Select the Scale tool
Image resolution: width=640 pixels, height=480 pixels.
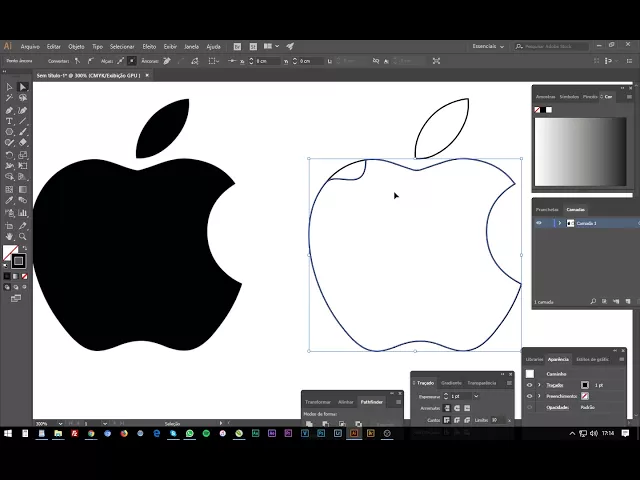pyautogui.click(x=22, y=155)
